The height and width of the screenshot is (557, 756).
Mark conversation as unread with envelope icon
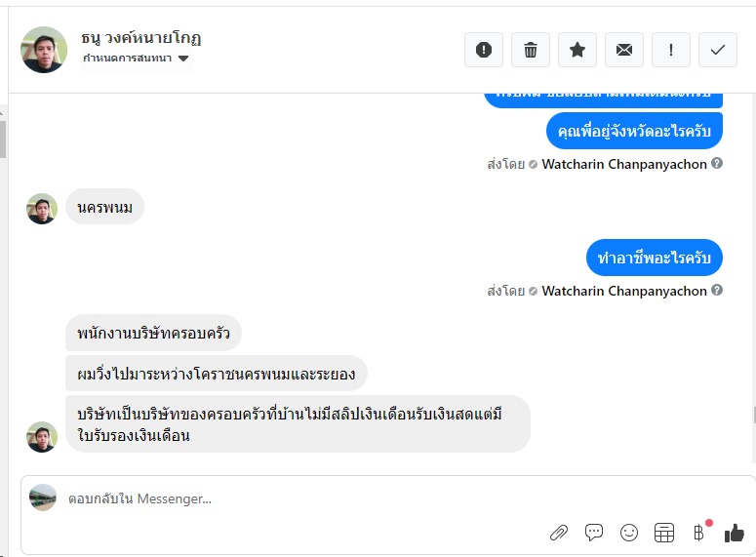pos(624,50)
